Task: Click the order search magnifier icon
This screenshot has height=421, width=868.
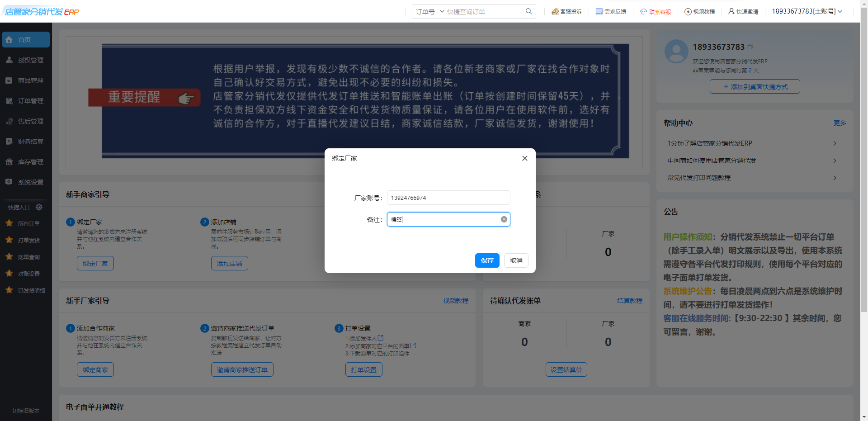Action: click(x=528, y=11)
